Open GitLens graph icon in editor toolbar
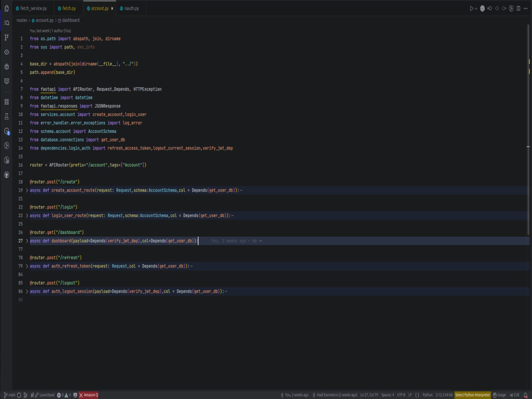This screenshot has height=399, width=532. 511,9
